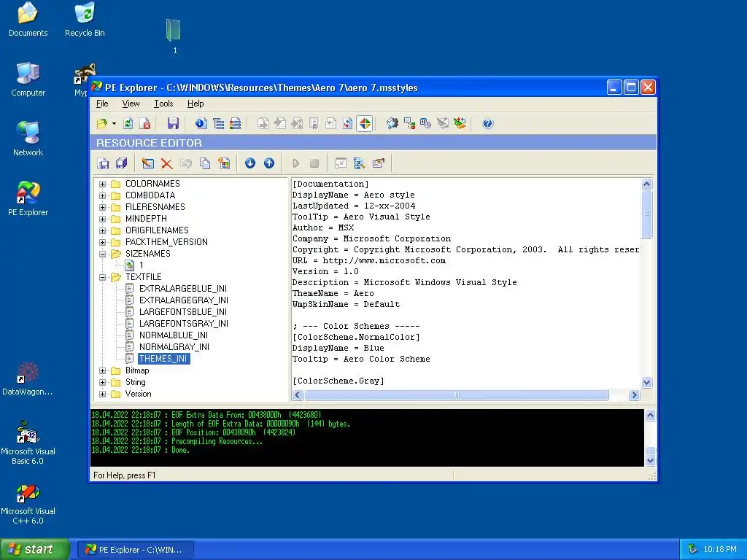Screen dimensions: 747x560
Task: Collapse the SIZENAMES folder node
Action: (102, 254)
